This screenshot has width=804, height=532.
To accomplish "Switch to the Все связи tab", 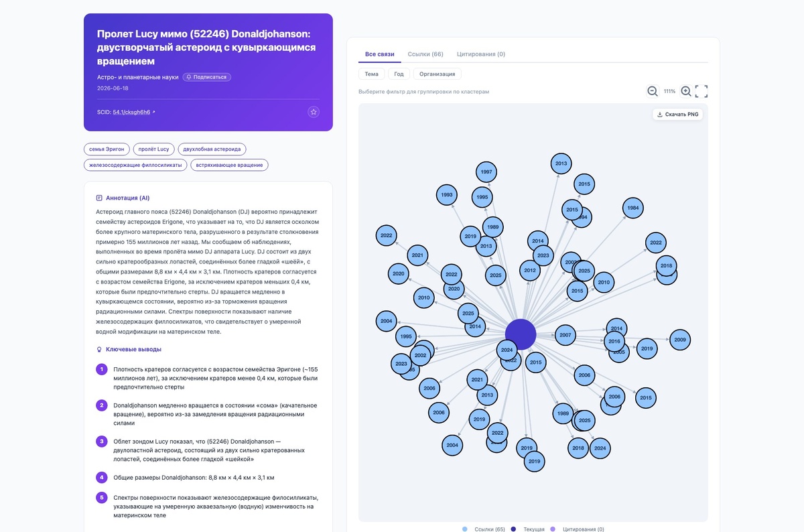I will click(380, 54).
